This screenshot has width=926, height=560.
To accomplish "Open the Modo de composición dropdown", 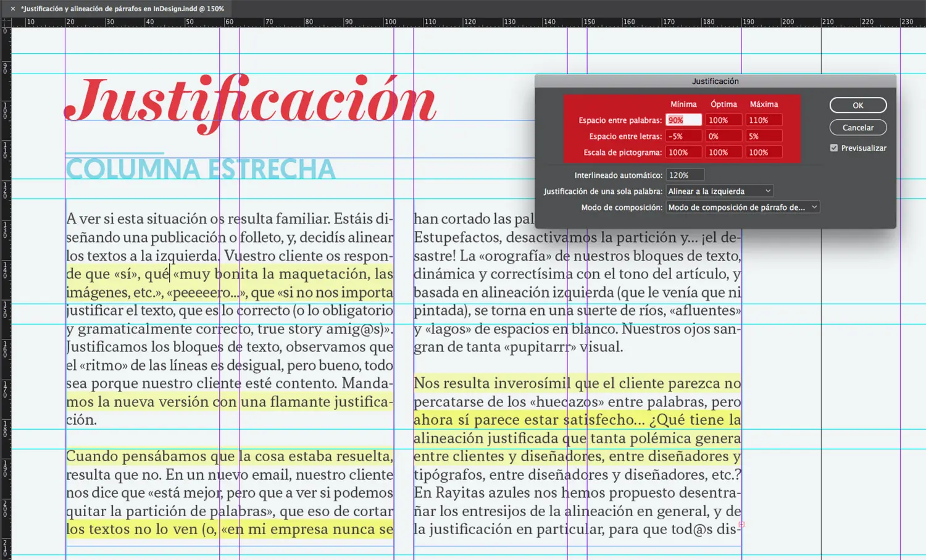I will [743, 207].
